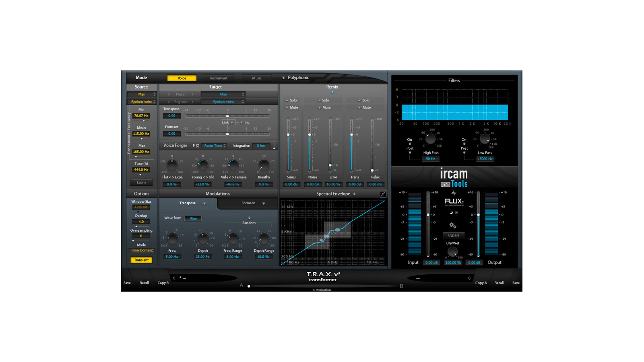This screenshot has width=644, height=362.
Task: Click the lower spectral envelope control point
Action: [321, 240]
